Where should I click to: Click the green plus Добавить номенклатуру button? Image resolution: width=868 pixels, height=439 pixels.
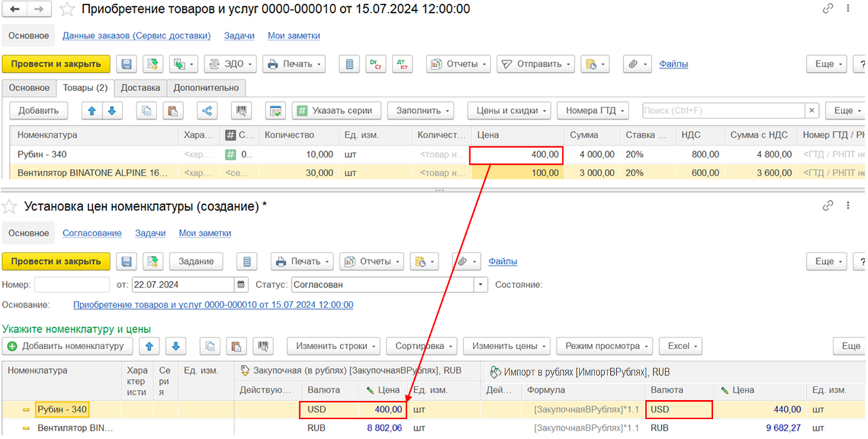[x=67, y=346]
